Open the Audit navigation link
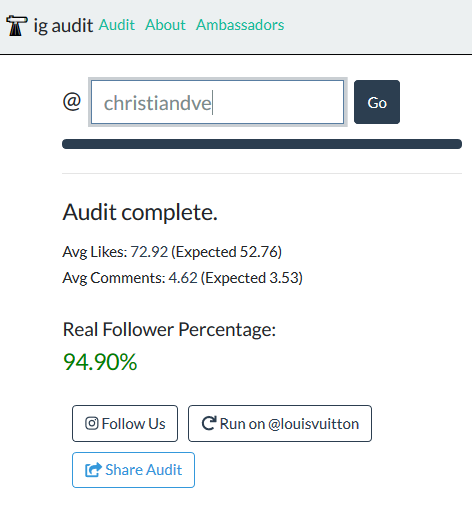 point(117,25)
